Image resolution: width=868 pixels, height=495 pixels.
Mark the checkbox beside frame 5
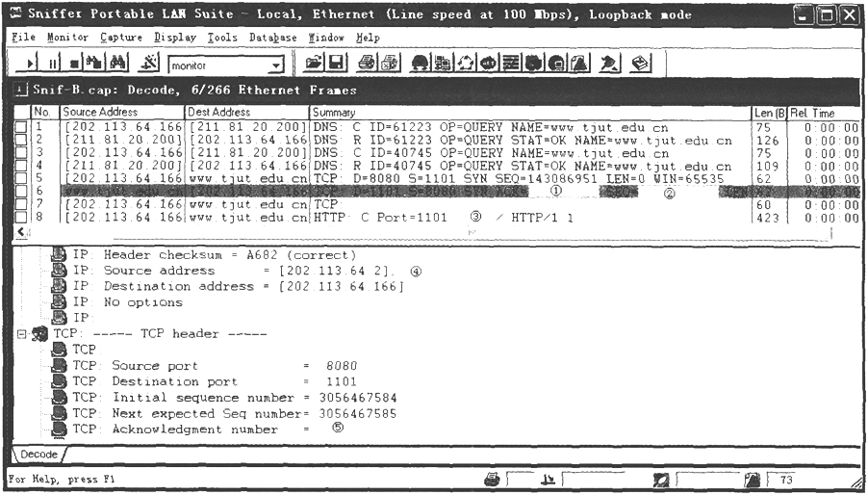[22, 178]
